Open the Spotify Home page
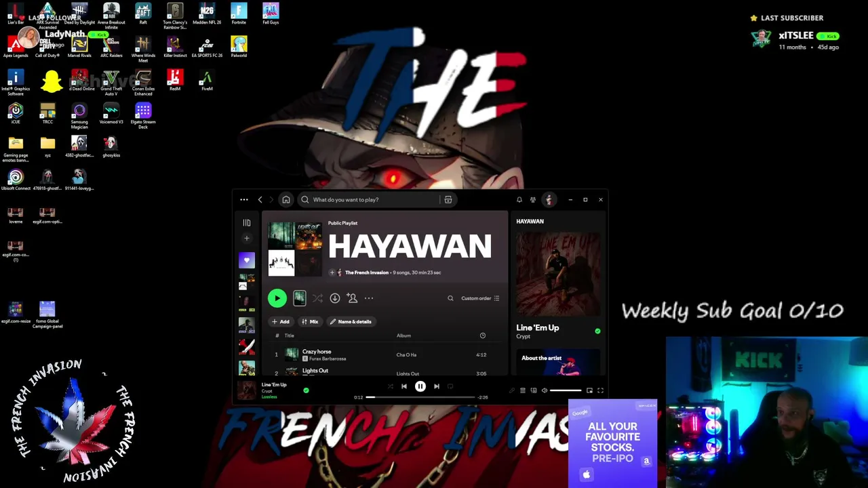Viewport: 868px width, 488px height. click(286, 200)
